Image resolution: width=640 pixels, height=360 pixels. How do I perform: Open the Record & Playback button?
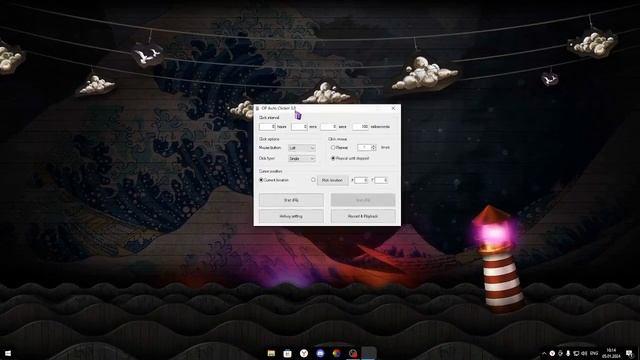(363, 216)
